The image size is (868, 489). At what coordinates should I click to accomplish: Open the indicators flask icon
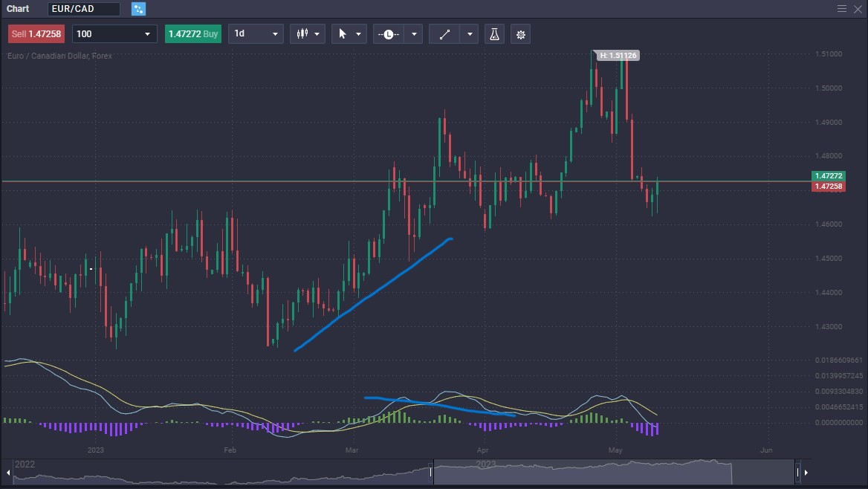(x=494, y=33)
